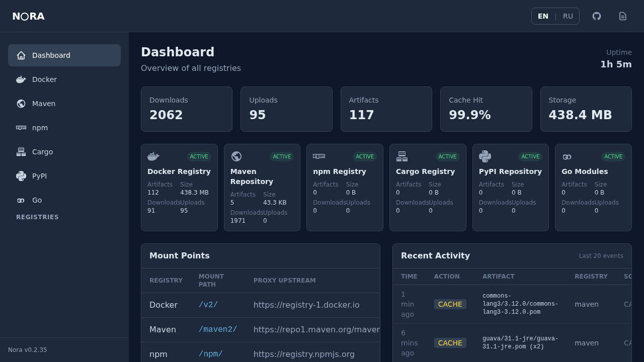Viewport: 644px width, 362px height.
Task: Select Dashboard in the navigation menu
Action: pos(51,55)
